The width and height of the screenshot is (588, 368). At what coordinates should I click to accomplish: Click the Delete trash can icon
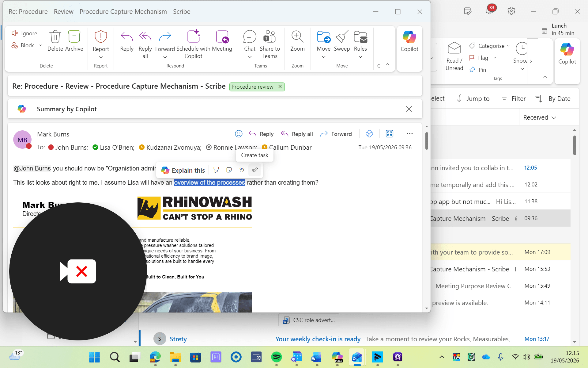(x=55, y=36)
